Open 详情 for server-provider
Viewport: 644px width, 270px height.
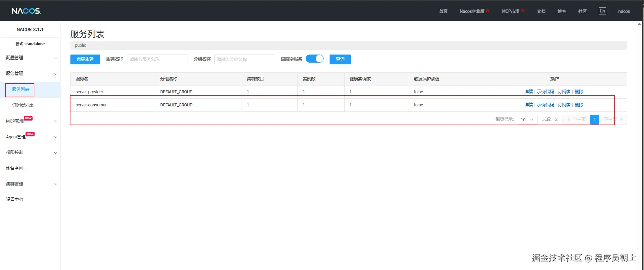pos(528,92)
